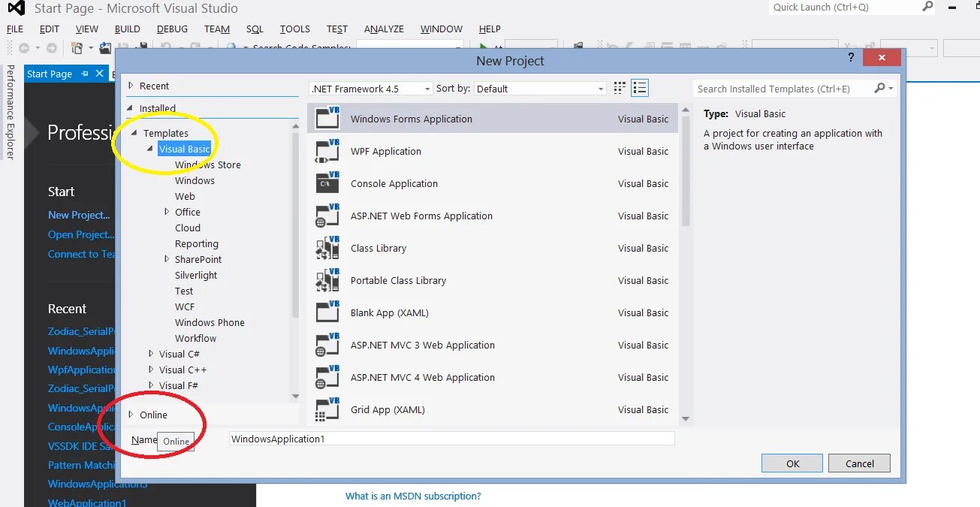The height and width of the screenshot is (507, 980).
Task: Choose the ASP.NET MVC 4 Web Application icon
Action: coord(327,377)
